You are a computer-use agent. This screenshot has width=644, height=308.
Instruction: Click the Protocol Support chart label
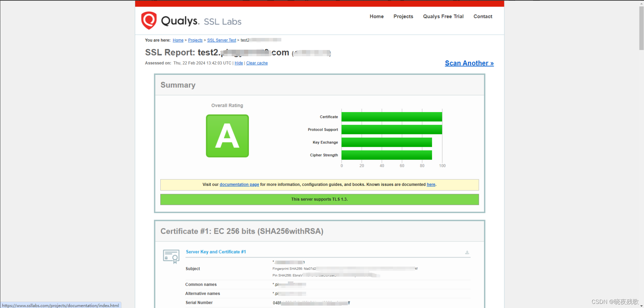click(323, 130)
